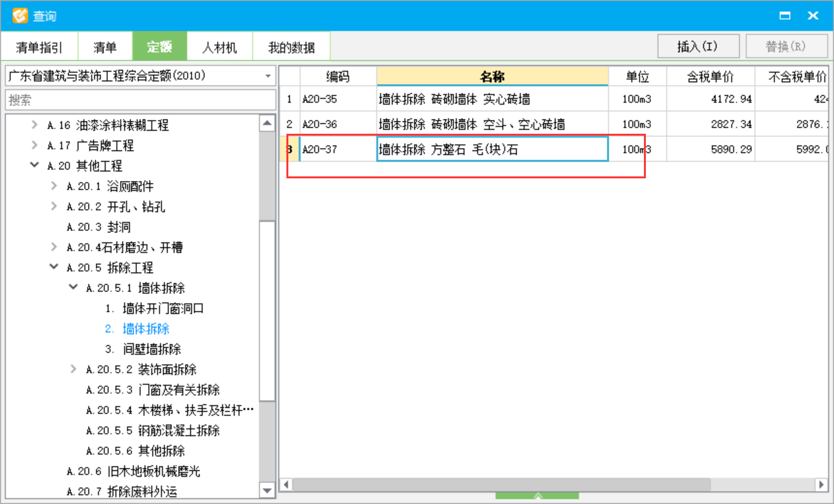Click 墙体拆除 砖砌墙体 实心砖墙 name cell
This screenshot has height=504, width=834.
click(493, 100)
